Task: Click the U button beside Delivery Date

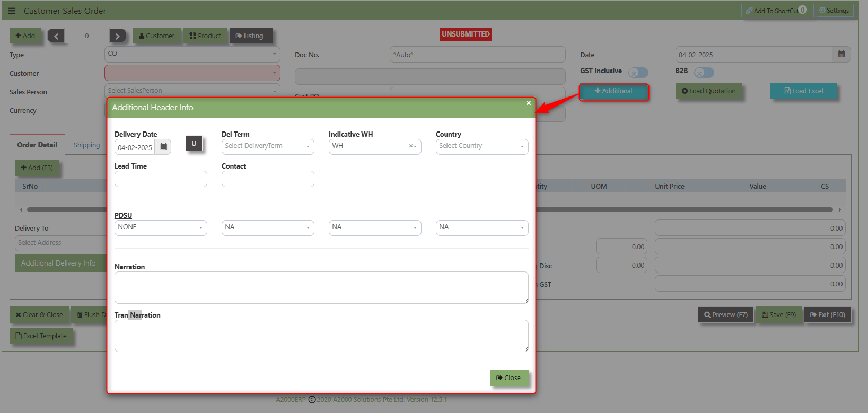Action: [194, 143]
